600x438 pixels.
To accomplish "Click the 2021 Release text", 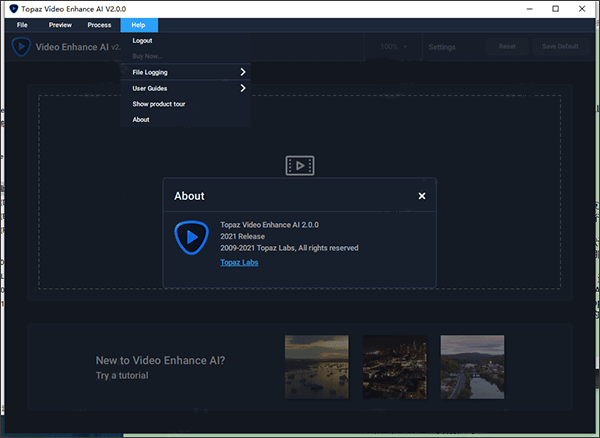I will (243, 236).
